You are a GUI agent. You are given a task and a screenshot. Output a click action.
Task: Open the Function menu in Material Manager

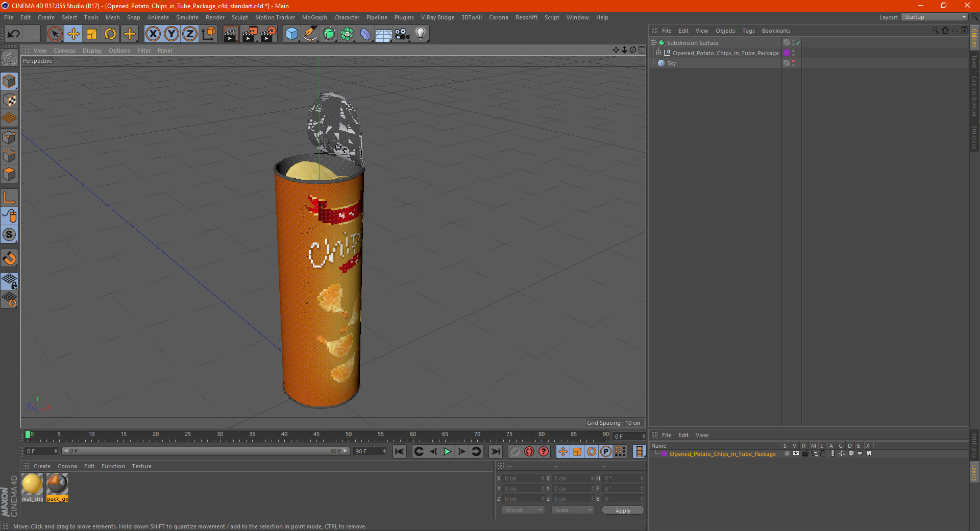(113, 466)
